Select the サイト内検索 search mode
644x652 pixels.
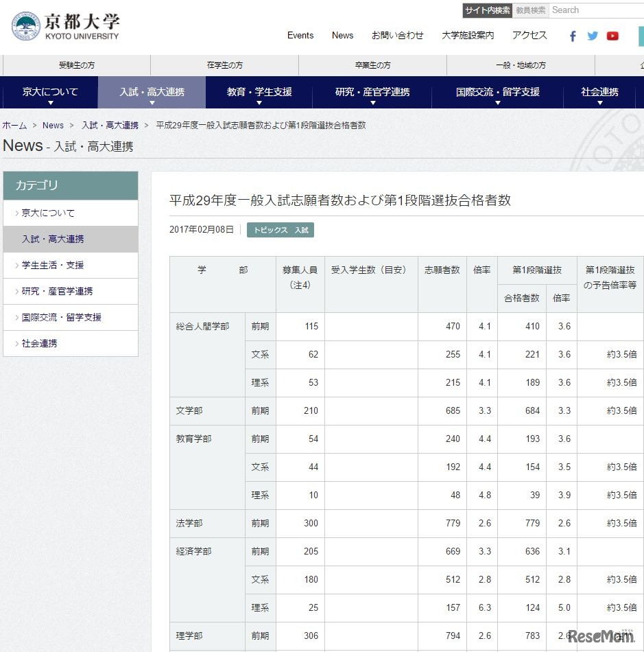pyautogui.click(x=487, y=10)
